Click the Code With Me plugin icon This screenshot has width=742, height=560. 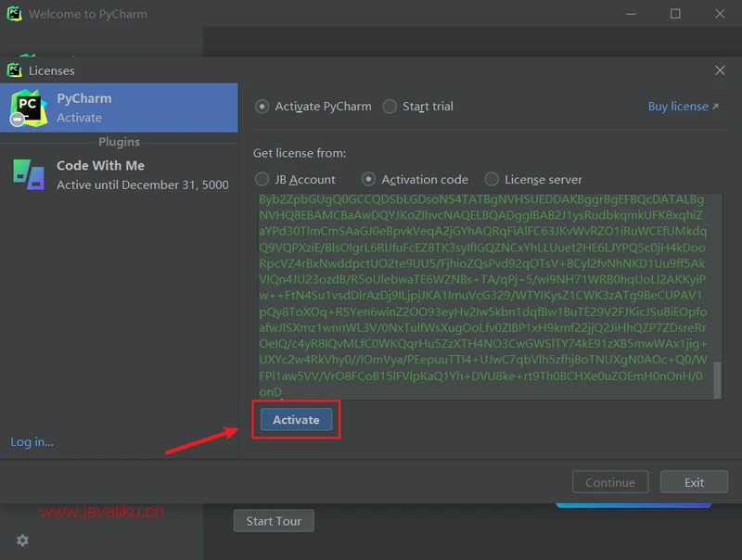click(x=28, y=174)
